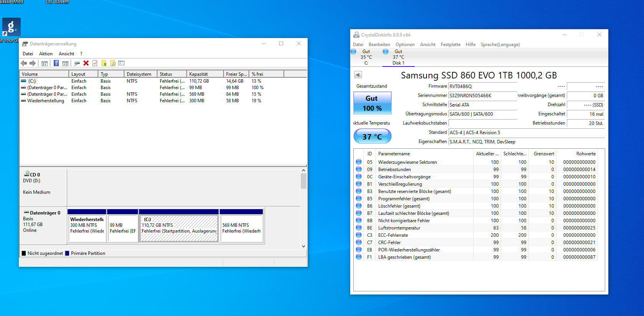Open the Optionen menu
This screenshot has height=316, width=644.
coord(405,45)
